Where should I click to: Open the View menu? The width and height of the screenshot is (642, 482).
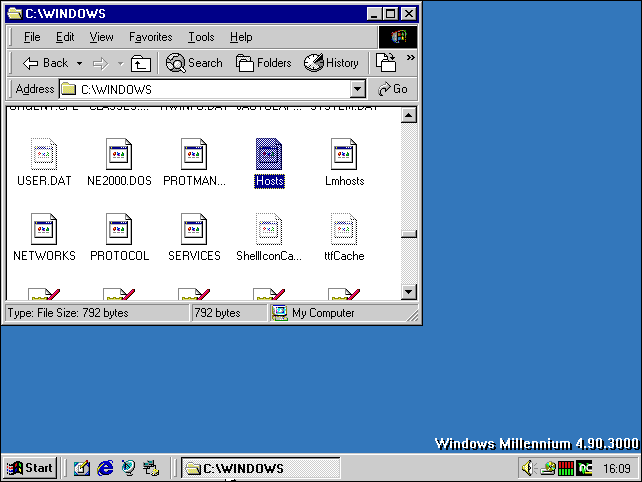coord(102,37)
